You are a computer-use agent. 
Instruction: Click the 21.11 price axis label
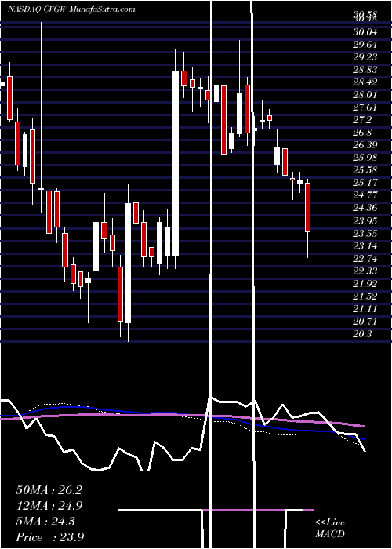(x=365, y=308)
